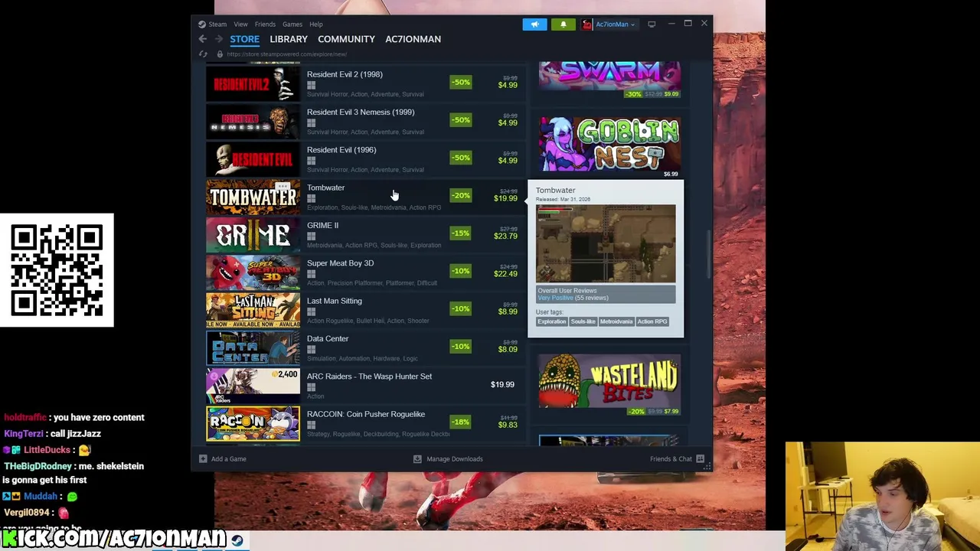The width and height of the screenshot is (980, 551).
Task: Click the Tombwater capsule thumbnail
Action: pos(253,197)
